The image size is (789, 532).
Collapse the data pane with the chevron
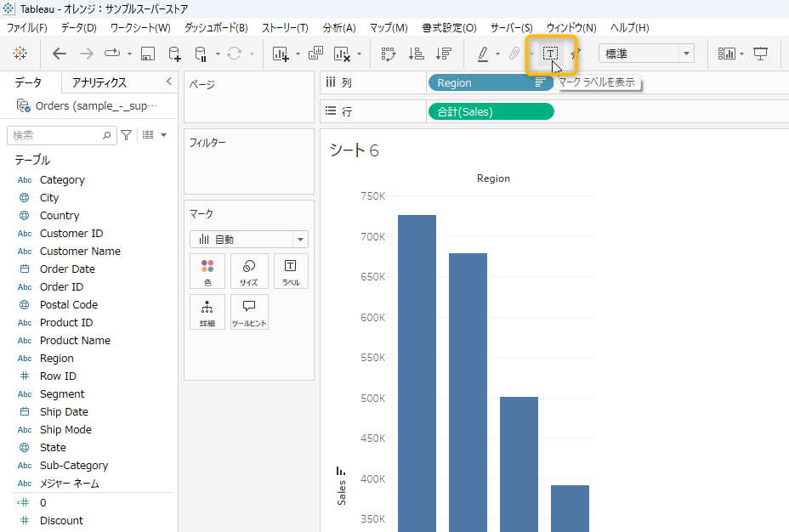pos(168,82)
